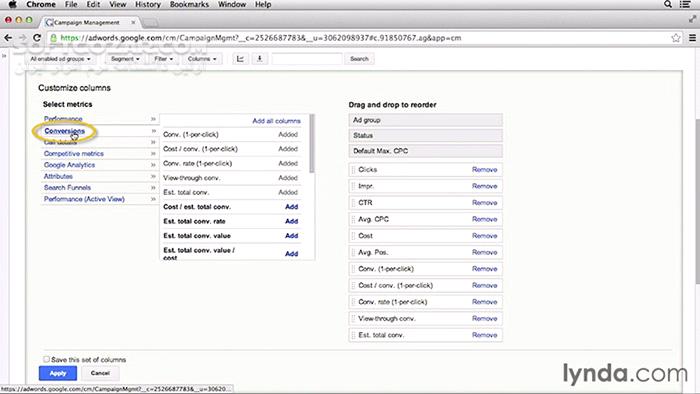
Task: Click the browser back arrow
Action: tap(8, 38)
